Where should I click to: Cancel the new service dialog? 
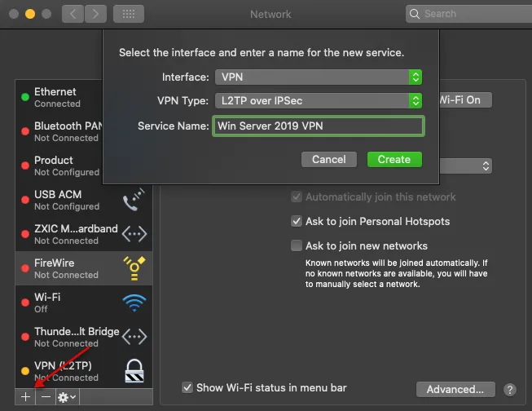point(329,159)
